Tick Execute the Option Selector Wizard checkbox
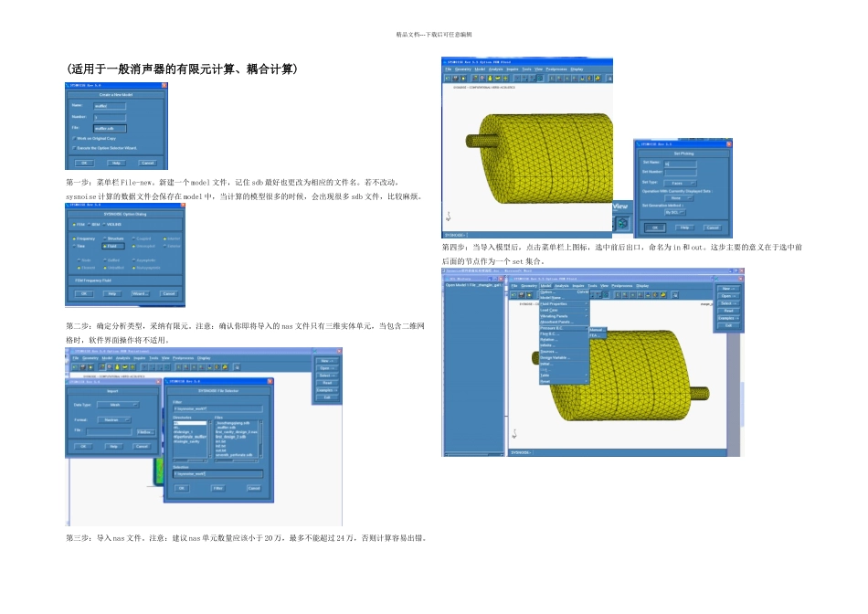 tap(74, 148)
